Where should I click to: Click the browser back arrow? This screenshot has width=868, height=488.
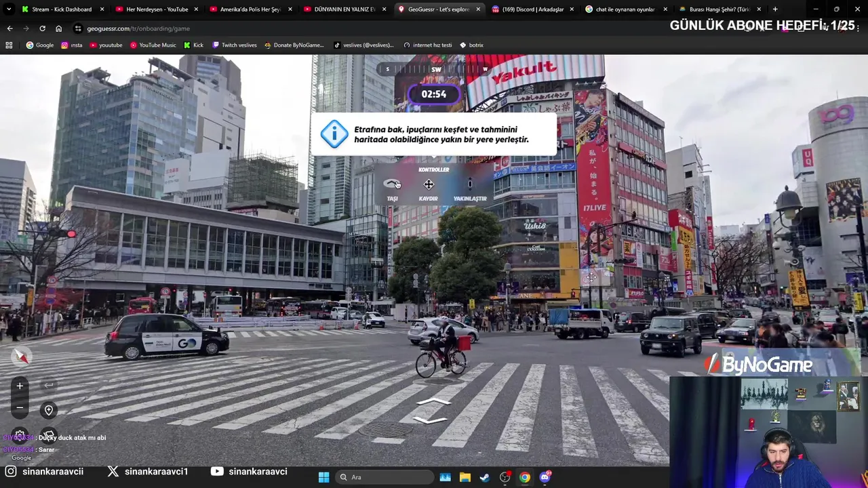[x=9, y=28]
